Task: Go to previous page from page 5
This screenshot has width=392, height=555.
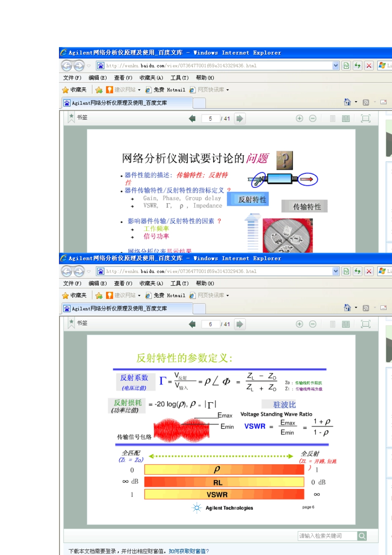Action: (x=192, y=119)
